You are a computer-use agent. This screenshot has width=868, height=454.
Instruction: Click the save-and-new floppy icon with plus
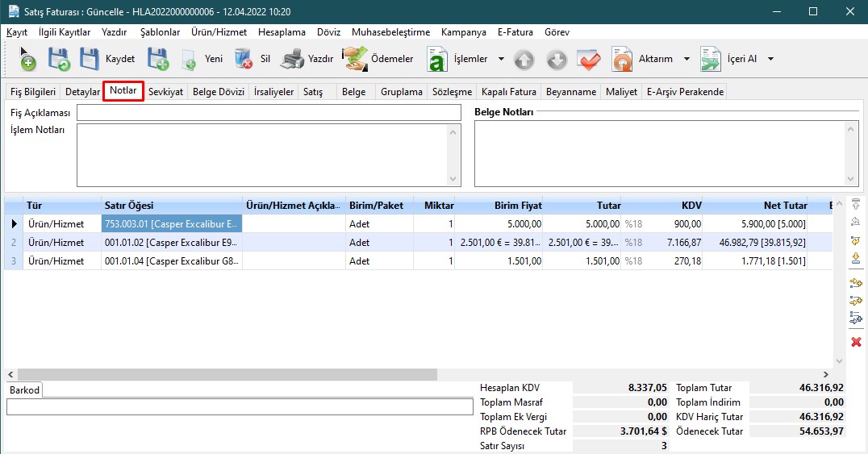[158, 59]
